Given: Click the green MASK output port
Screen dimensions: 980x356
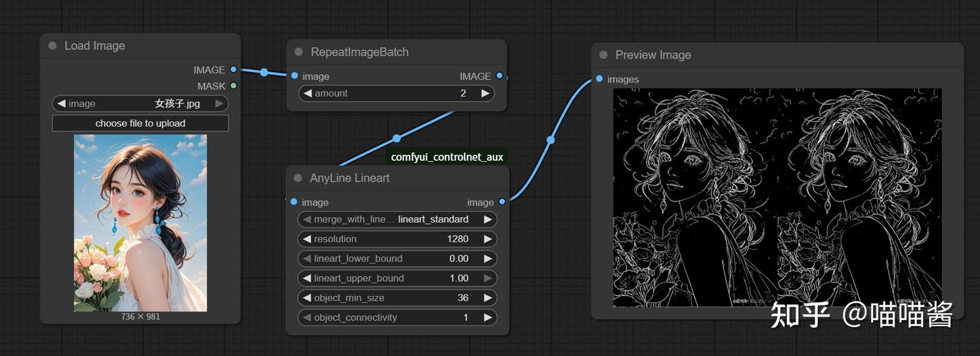Looking at the screenshot, I should tap(233, 86).
